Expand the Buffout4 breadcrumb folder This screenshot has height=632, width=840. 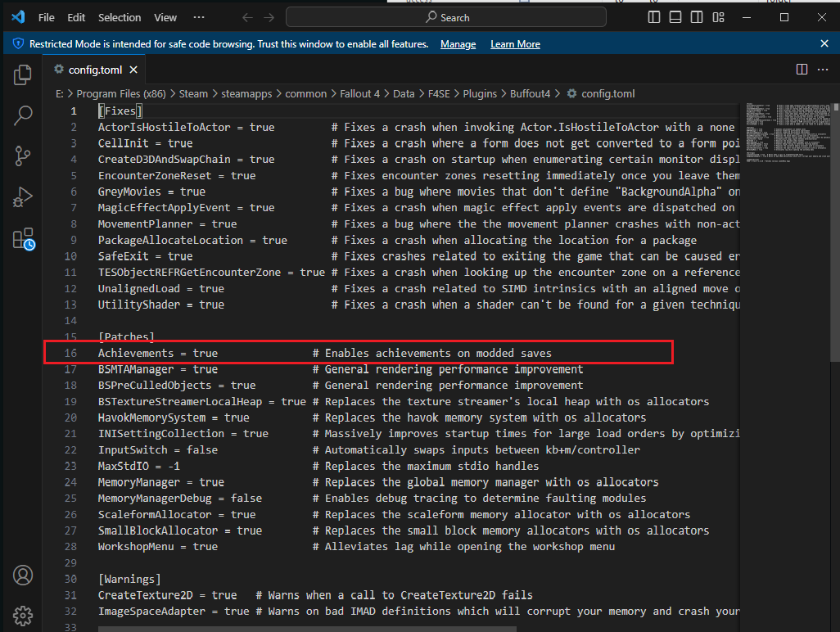pyautogui.click(x=530, y=93)
